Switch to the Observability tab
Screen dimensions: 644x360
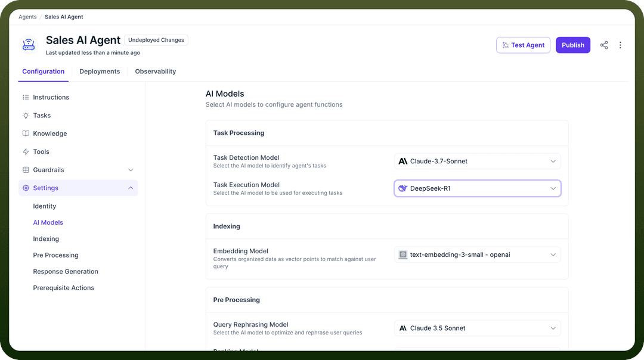coord(155,72)
